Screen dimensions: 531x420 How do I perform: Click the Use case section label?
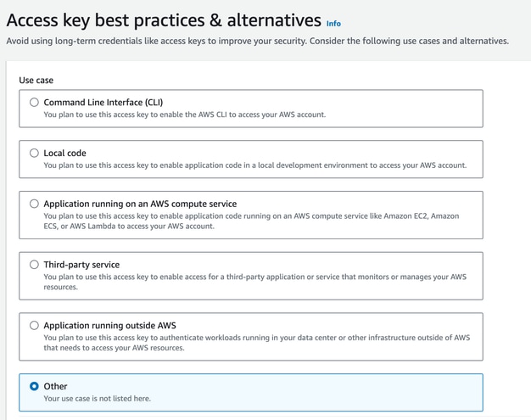(36, 81)
